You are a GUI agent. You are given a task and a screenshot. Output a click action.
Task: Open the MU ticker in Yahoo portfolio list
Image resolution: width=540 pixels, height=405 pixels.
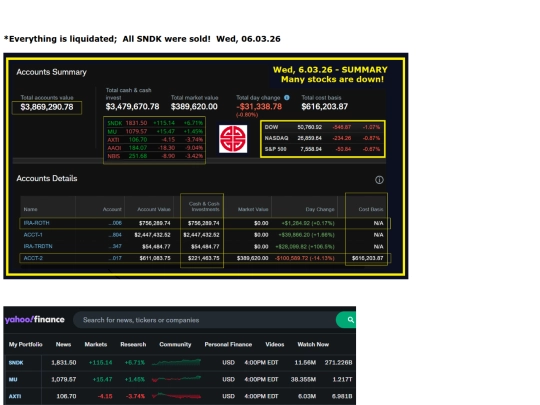coord(13,380)
